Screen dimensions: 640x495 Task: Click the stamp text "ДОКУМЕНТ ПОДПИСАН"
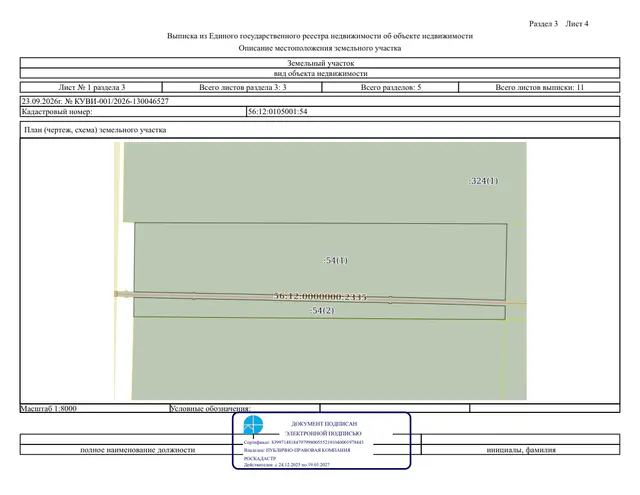[324, 424]
